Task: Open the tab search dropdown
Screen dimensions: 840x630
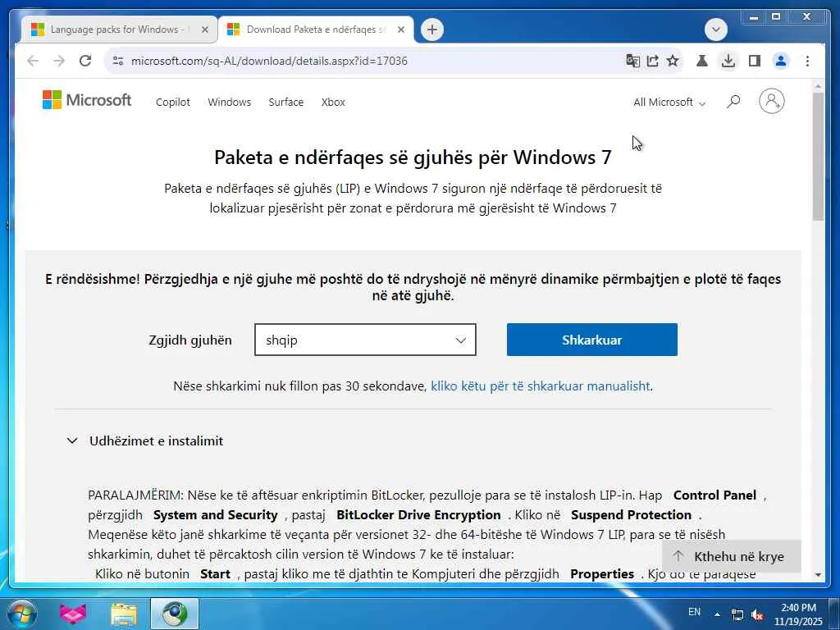Action: (716, 30)
